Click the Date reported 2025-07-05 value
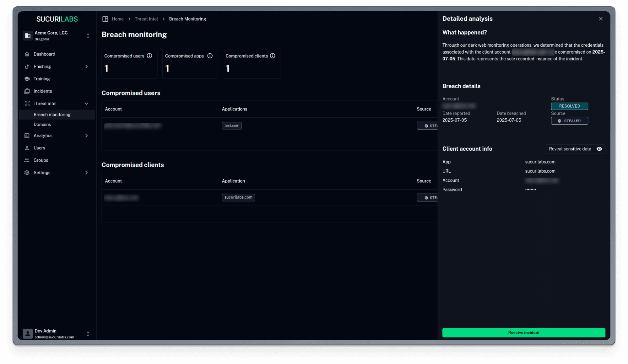The height and width of the screenshot is (364, 628). coord(454,120)
